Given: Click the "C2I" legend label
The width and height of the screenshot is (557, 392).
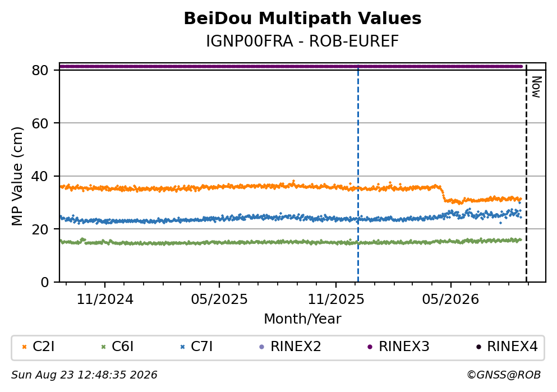Looking at the screenshot, I should 43,347.
